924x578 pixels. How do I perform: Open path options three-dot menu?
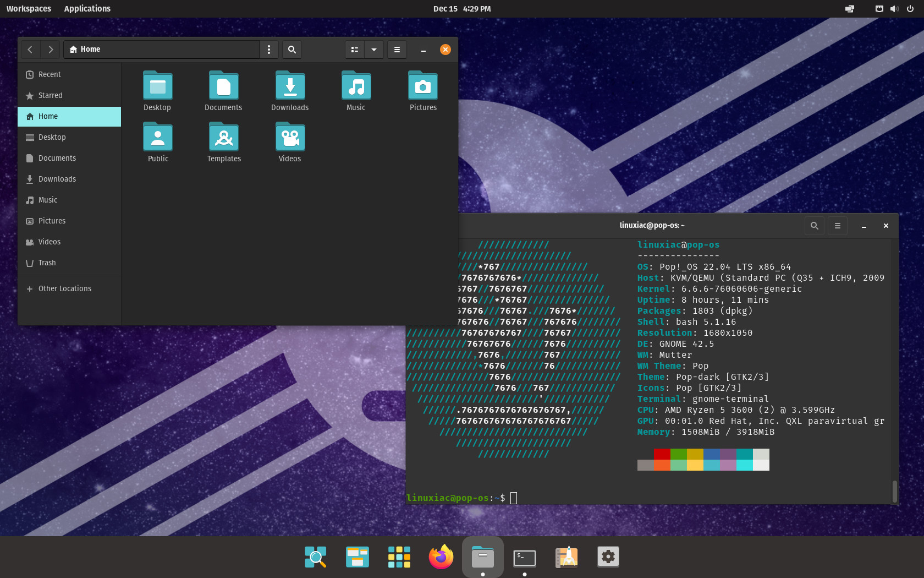click(x=269, y=50)
